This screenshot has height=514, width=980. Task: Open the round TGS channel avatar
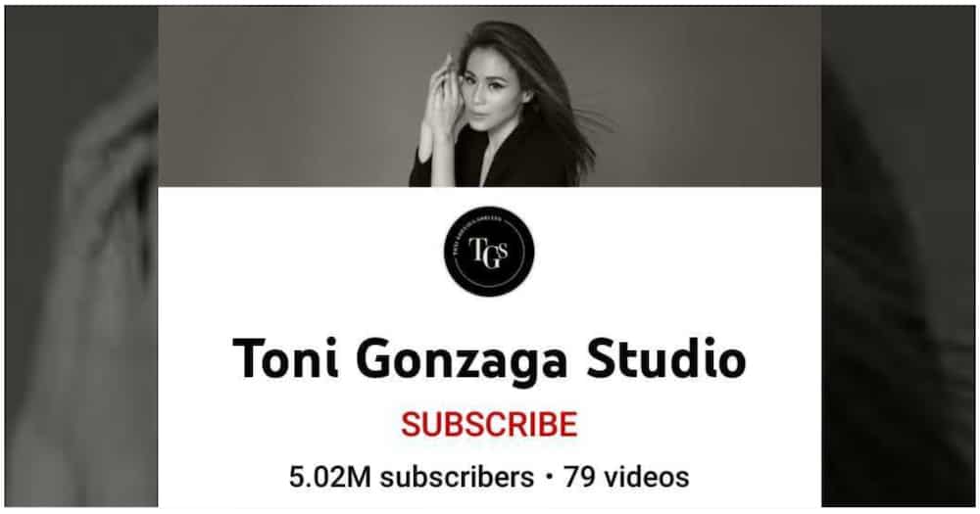coord(489,251)
